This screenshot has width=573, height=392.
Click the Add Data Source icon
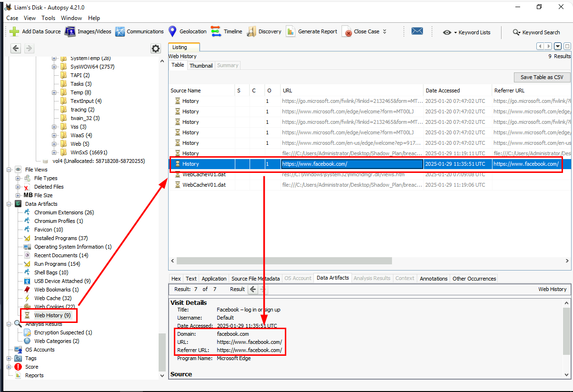(14, 32)
